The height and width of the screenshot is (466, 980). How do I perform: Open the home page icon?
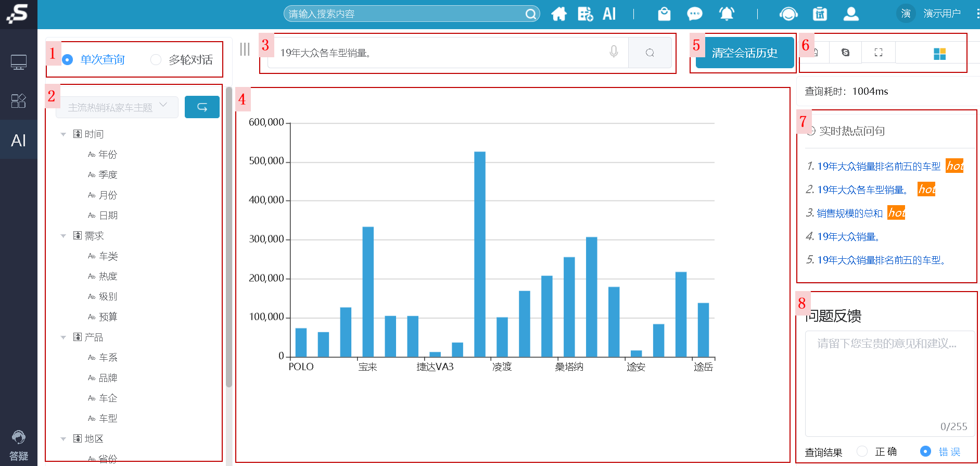click(x=559, y=14)
